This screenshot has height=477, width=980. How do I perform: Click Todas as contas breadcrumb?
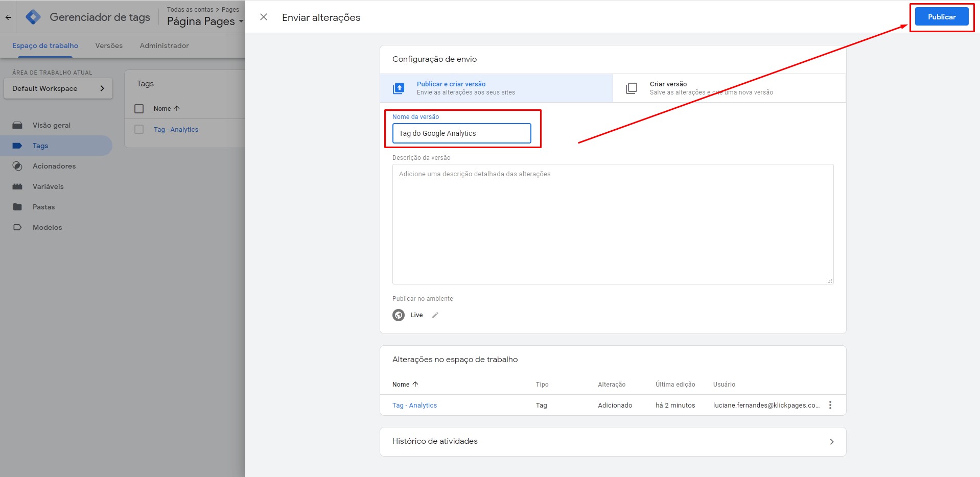pyautogui.click(x=190, y=10)
